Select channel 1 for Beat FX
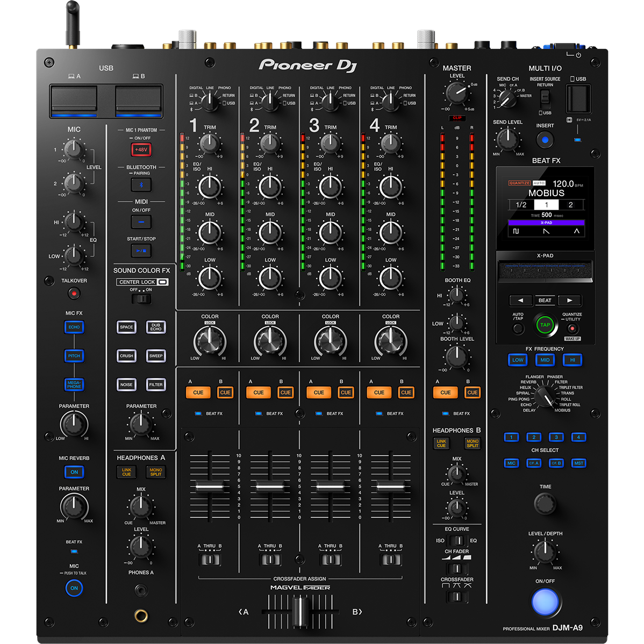The width and height of the screenshot is (644, 644). 511,437
